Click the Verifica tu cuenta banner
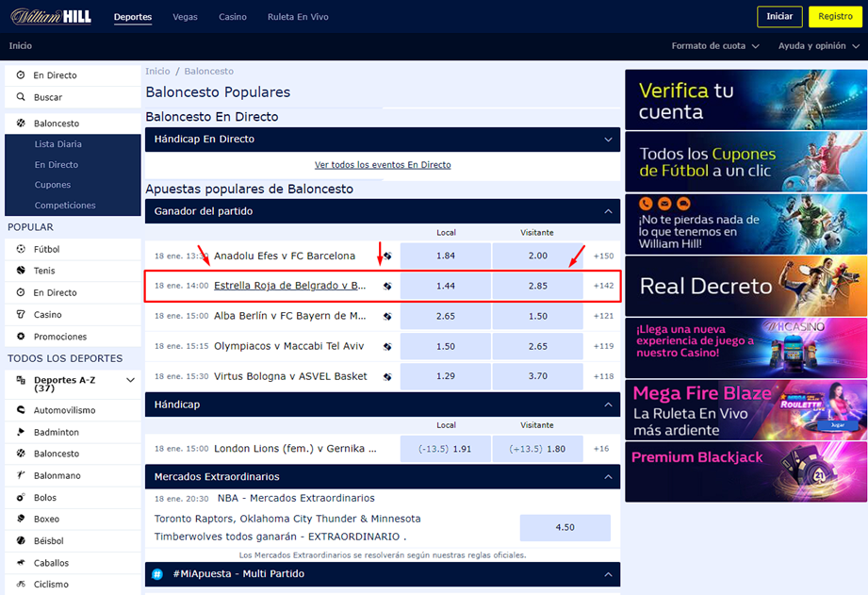The width and height of the screenshot is (868, 595). pyautogui.click(x=745, y=101)
